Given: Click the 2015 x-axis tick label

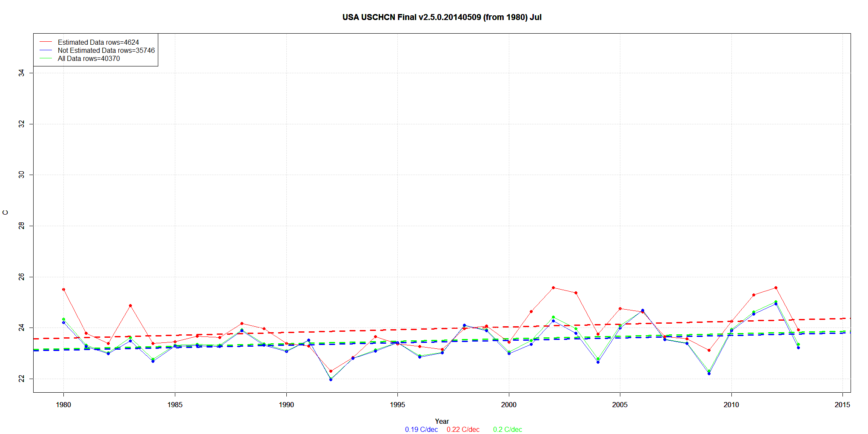Looking at the screenshot, I should [842, 405].
